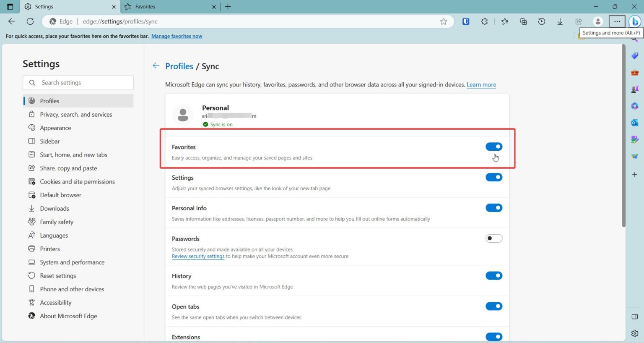Open a new tab with plus button
The width and height of the screenshot is (644, 343).
(228, 7)
